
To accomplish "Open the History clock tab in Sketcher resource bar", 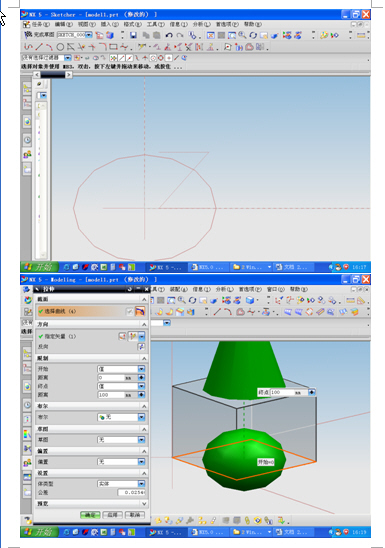I will coord(27,140).
